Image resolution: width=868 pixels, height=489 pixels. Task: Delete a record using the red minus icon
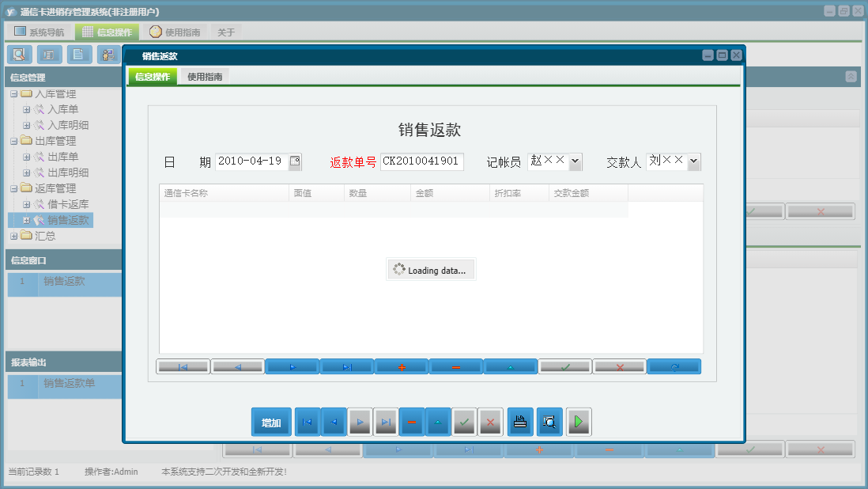point(411,422)
